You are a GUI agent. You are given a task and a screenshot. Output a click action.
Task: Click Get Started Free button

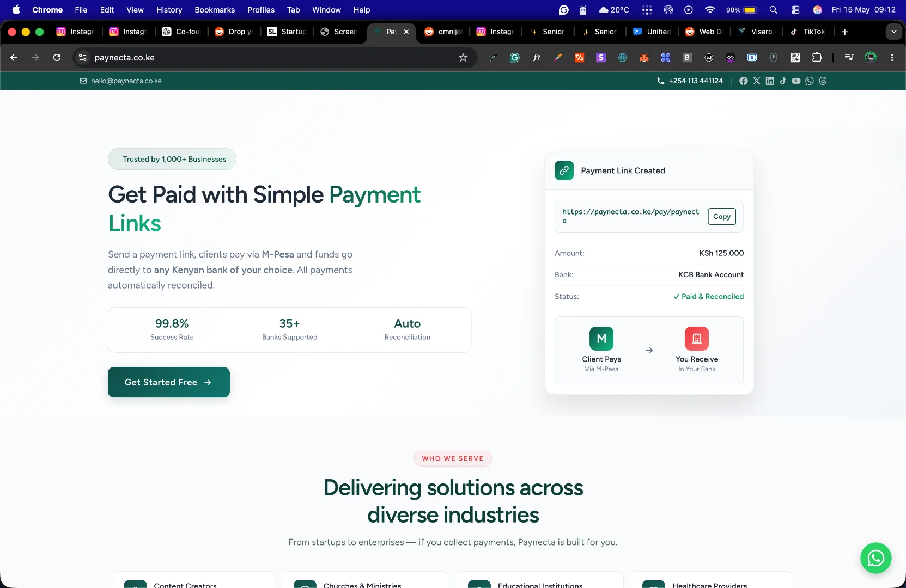tap(169, 382)
